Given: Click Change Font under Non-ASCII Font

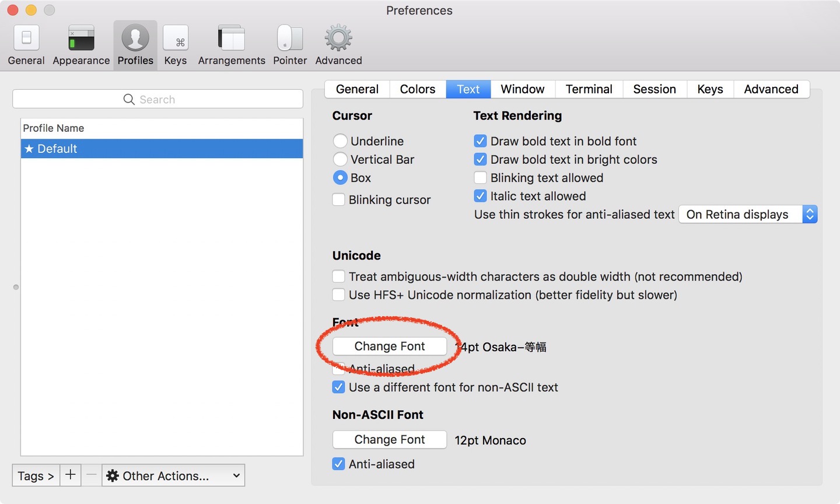Looking at the screenshot, I should tap(390, 439).
